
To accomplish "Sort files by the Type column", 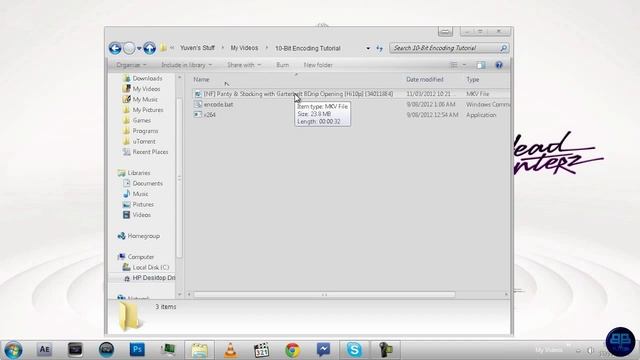I will click(473, 80).
